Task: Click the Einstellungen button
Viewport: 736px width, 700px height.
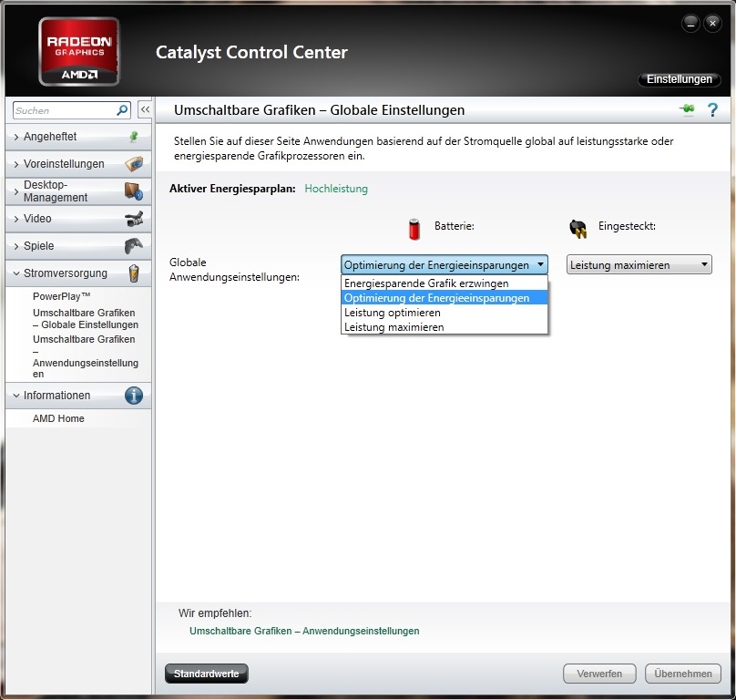Action: (x=680, y=79)
